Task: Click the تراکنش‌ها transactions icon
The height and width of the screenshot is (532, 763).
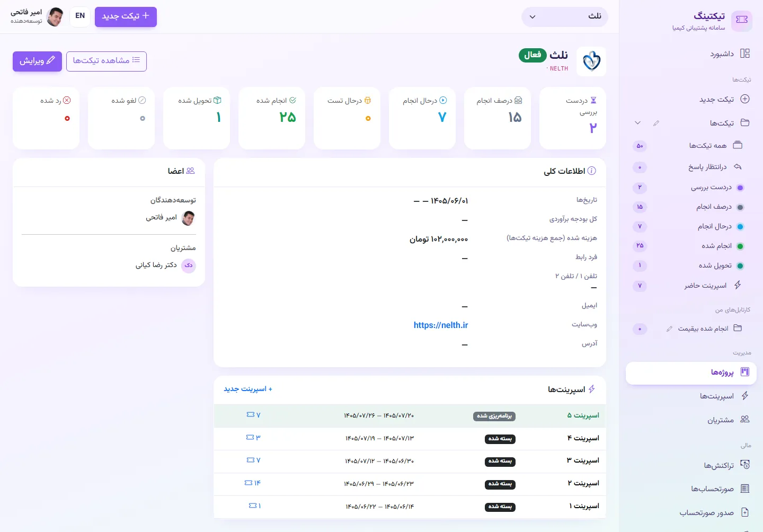Action: pos(745,465)
